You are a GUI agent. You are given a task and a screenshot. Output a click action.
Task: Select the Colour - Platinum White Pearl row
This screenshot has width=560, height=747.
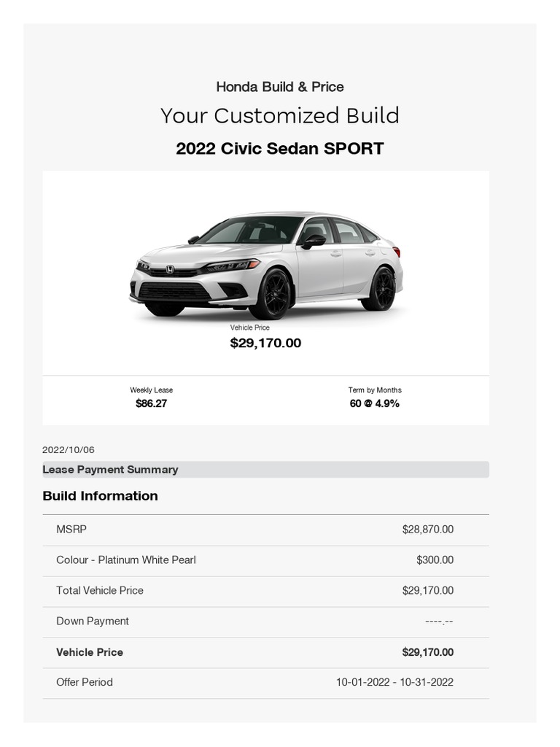click(x=126, y=560)
